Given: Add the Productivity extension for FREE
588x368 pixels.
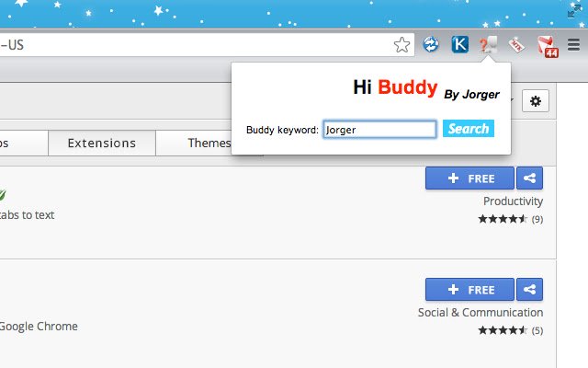Looking at the screenshot, I should (x=469, y=178).
